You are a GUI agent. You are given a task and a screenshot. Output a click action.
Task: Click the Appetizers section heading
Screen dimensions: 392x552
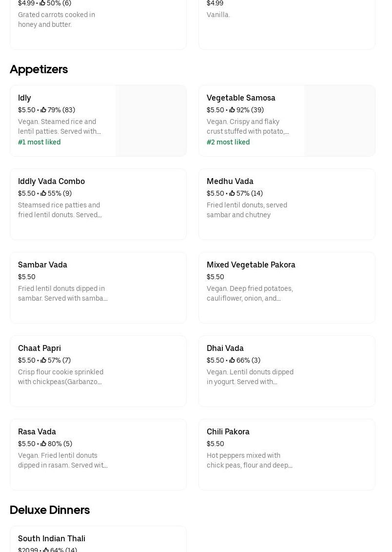[39, 69]
